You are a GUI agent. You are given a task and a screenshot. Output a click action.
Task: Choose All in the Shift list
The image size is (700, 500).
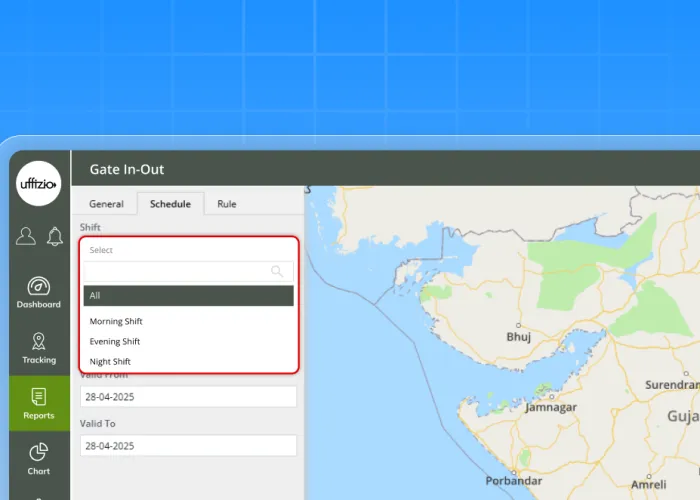pyautogui.click(x=188, y=296)
